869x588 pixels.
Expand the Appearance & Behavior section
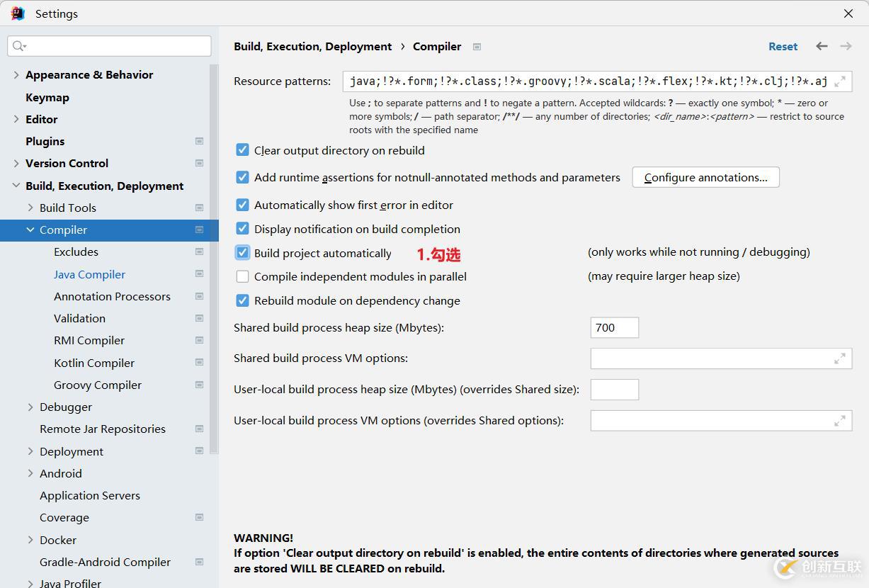tap(16, 75)
